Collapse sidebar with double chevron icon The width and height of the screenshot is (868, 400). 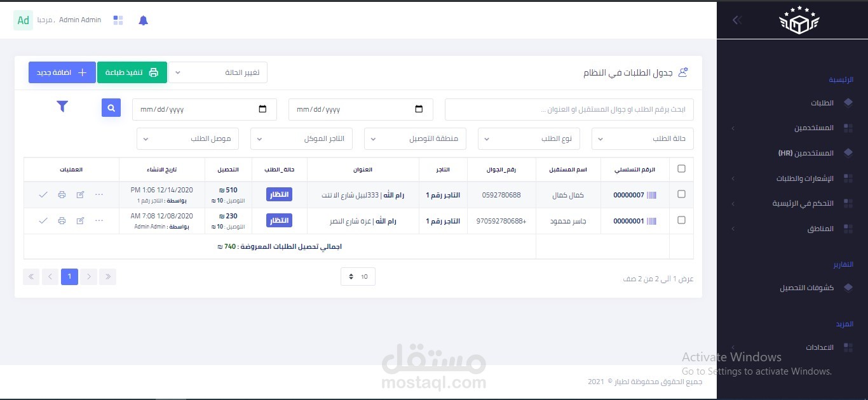point(737,20)
